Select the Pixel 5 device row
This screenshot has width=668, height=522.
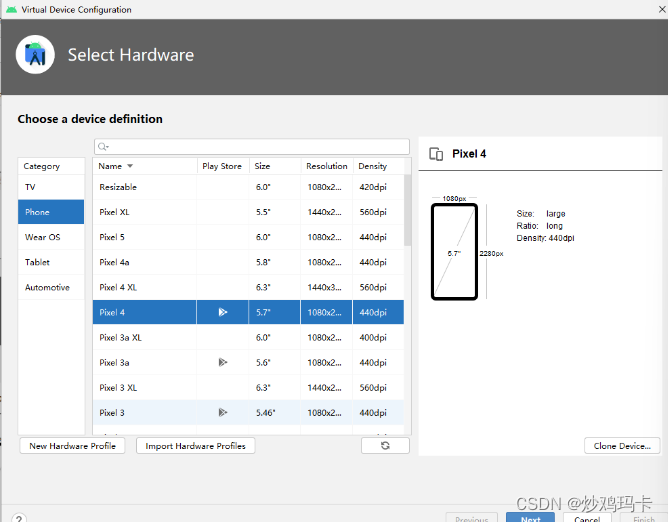click(248, 237)
